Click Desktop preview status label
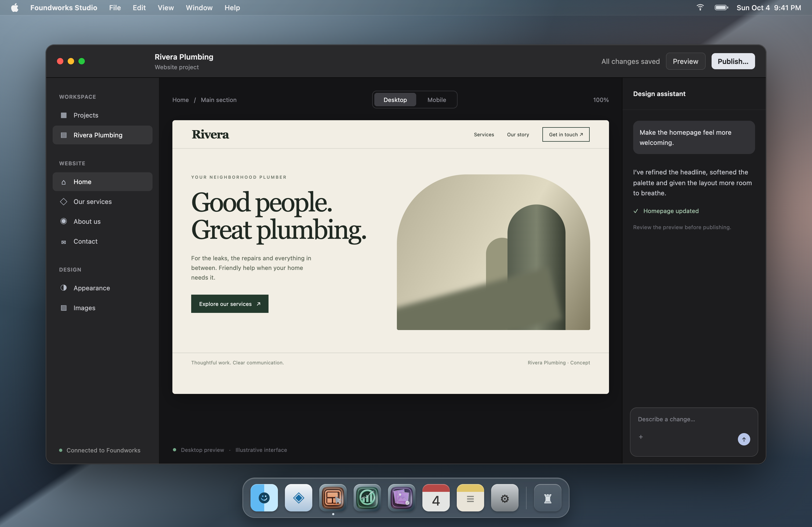This screenshot has height=527, width=812. pos(202,450)
